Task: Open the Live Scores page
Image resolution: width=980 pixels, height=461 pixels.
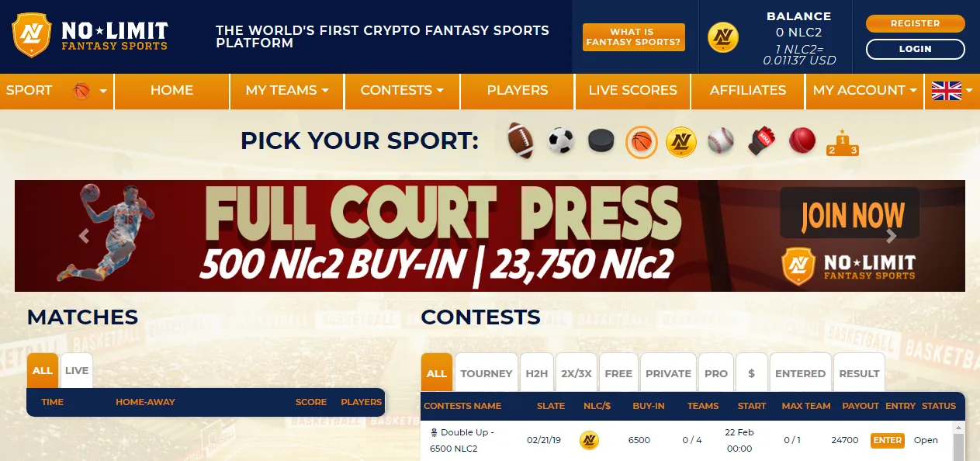Action: click(x=632, y=91)
